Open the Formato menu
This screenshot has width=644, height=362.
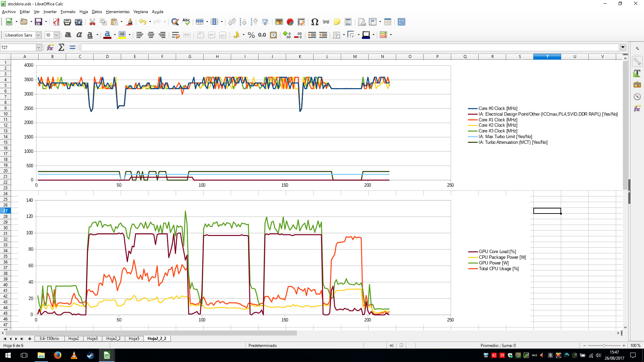click(x=68, y=12)
